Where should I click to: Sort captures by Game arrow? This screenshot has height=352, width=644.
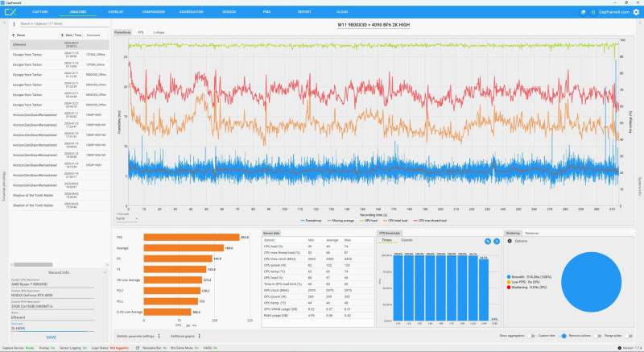click(x=13, y=35)
